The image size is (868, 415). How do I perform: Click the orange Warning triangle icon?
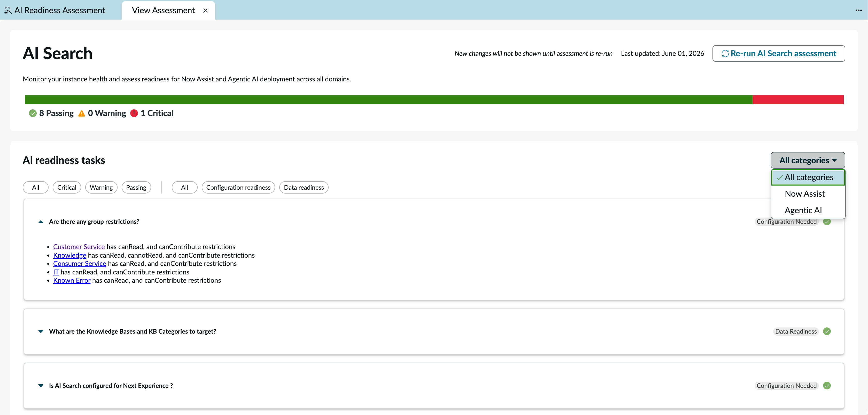pos(82,113)
